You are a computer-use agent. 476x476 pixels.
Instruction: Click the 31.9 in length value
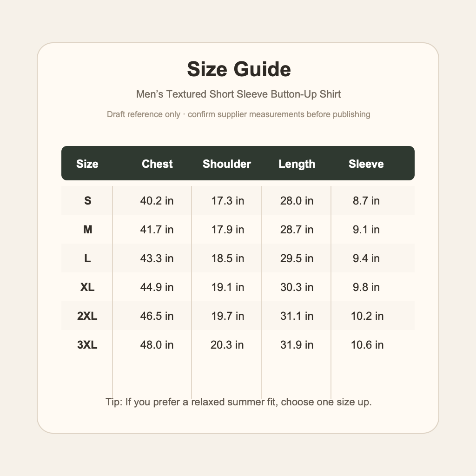click(297, 345)
